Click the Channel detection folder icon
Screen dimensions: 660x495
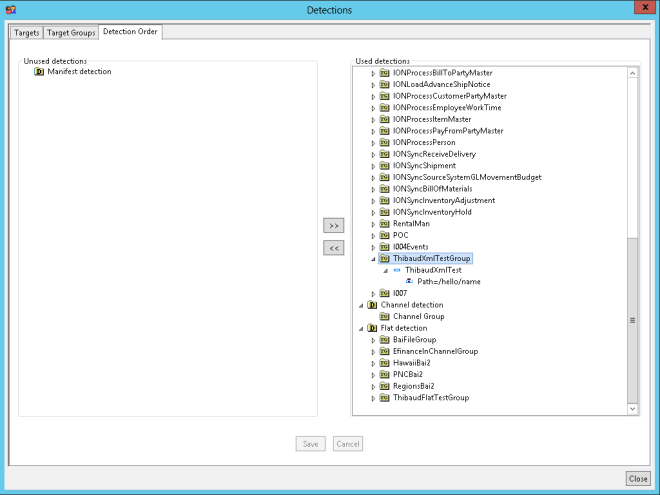[x=372, y=305]
